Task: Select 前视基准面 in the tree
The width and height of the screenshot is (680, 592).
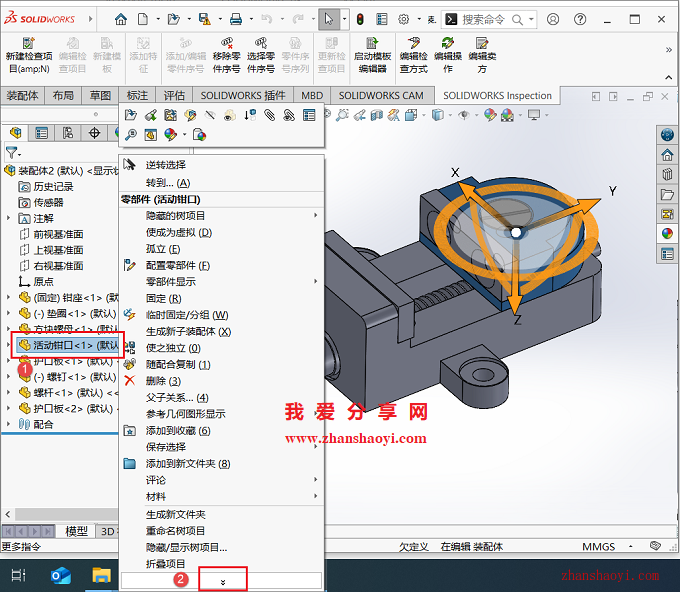Action: [x=58, y=234]
